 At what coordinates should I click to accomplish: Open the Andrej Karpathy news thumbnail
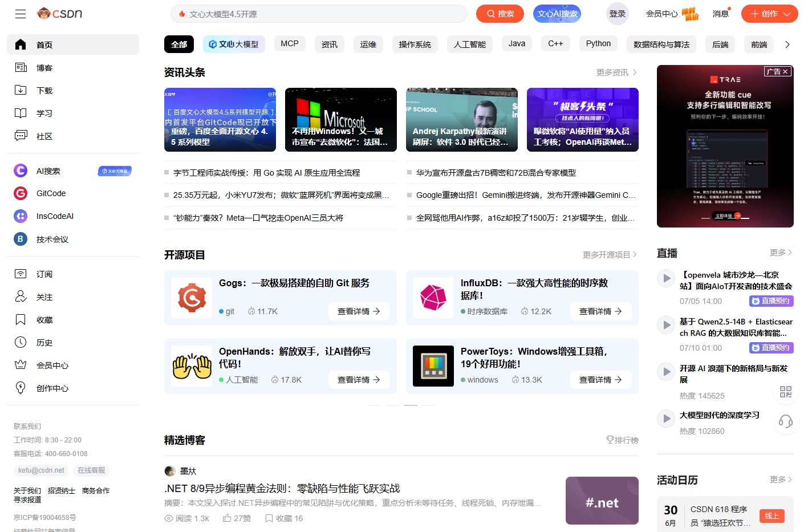coord(462,120)
